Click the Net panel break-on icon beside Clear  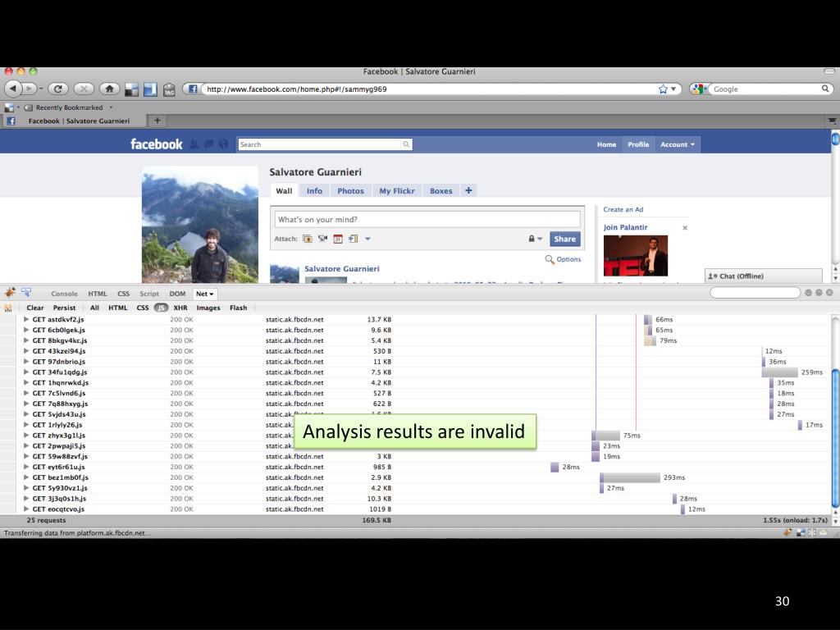tap(8, 308)
